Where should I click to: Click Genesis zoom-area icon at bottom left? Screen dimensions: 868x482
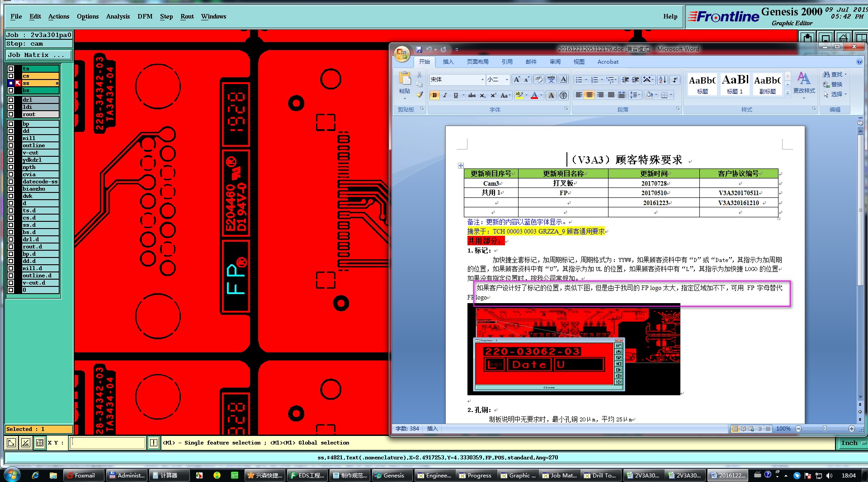point(11,443)
